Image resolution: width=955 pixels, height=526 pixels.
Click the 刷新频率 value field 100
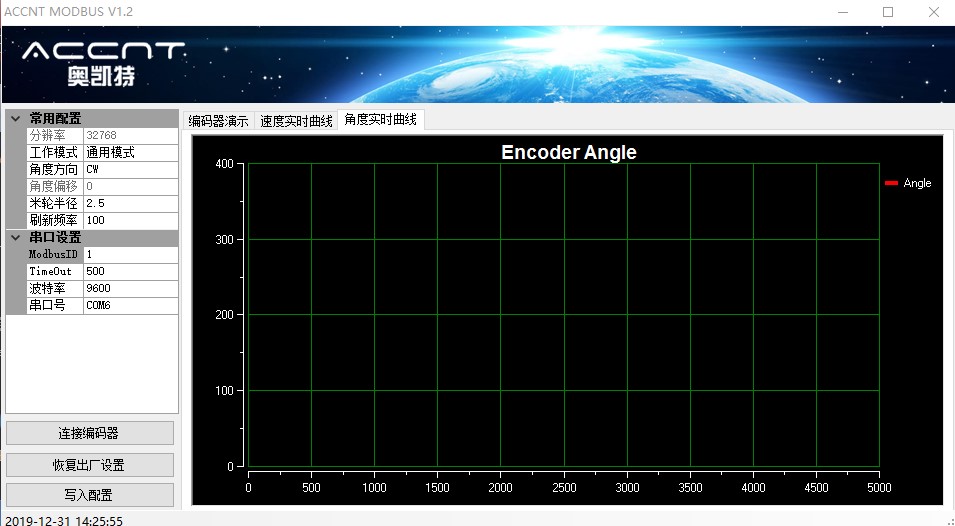pyautogui.click(x=130, y=220)
